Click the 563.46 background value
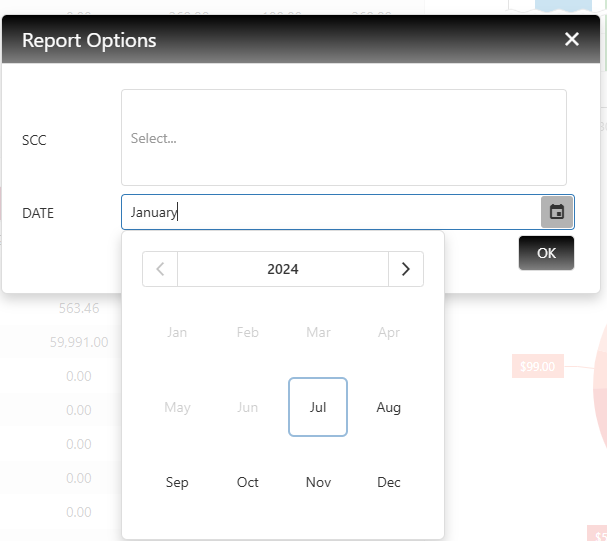 click(x=79, y=308)
